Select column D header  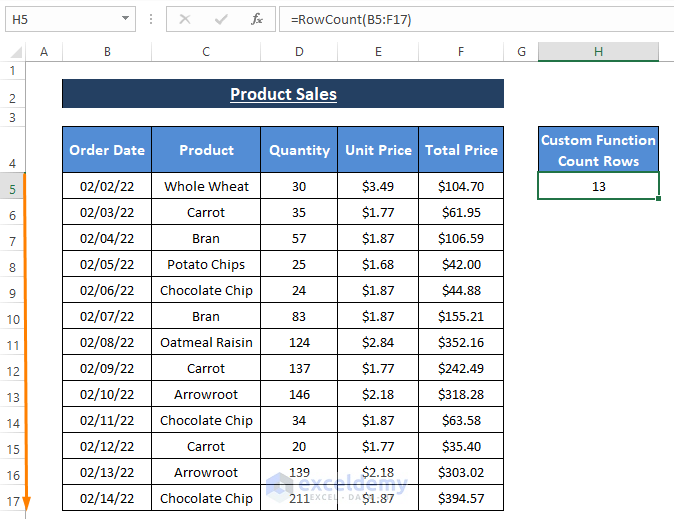coord(299,52)
